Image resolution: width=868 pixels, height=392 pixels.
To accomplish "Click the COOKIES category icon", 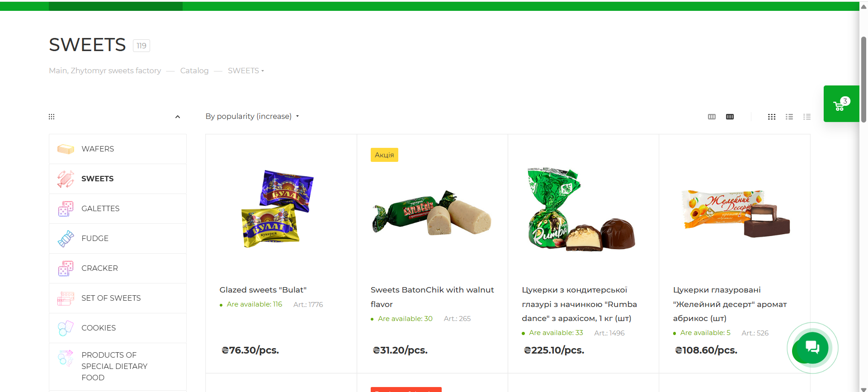I will (66, 328).
